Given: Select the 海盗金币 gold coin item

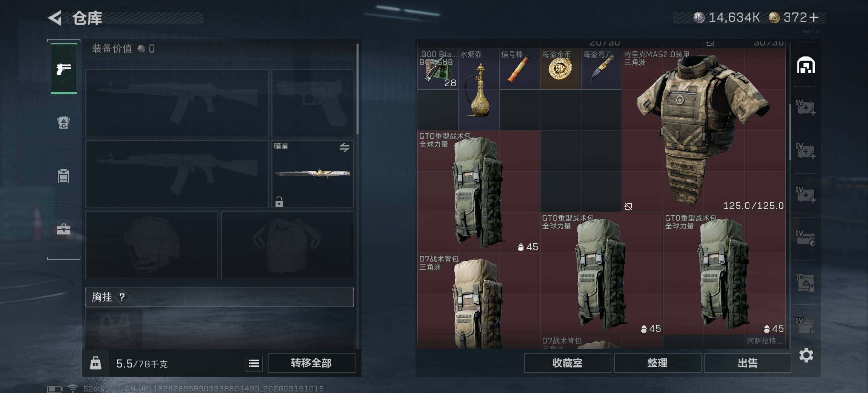Looking at the screenshot, I should (x=560, y=69).
